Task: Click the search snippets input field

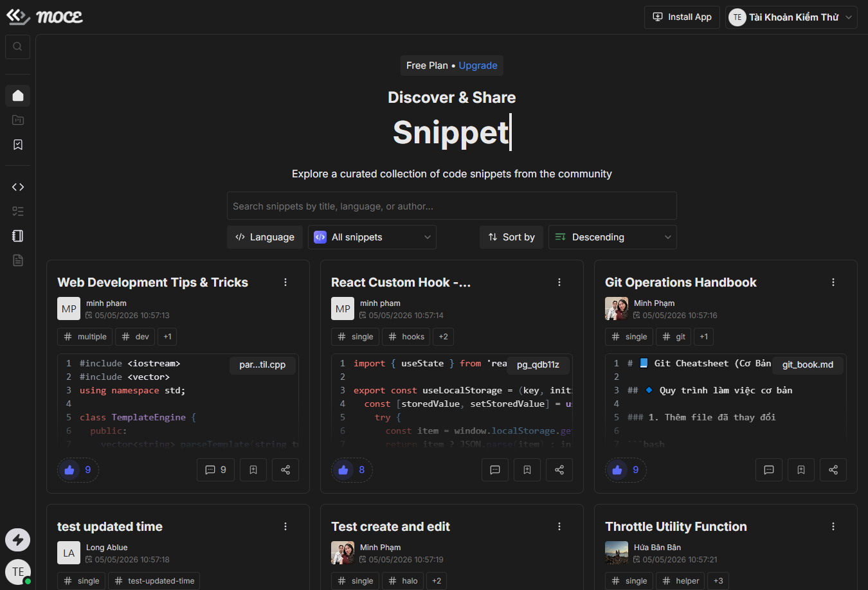Action: (452, 206)
